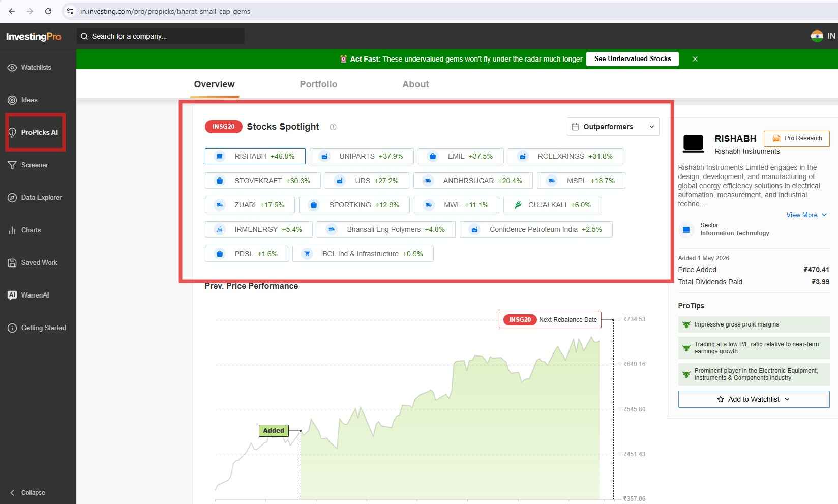
Task: Expand description with View More
Action: tap(806, 215)
